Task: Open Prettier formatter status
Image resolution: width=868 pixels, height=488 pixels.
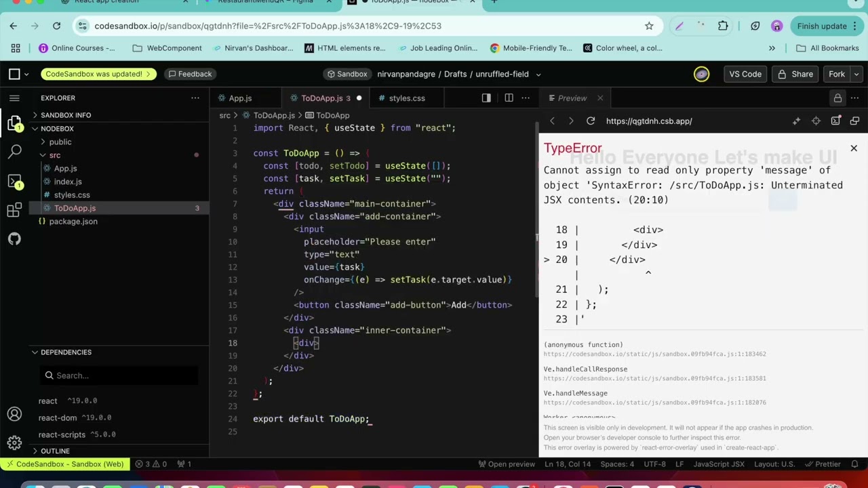Action: pos(823,464)
